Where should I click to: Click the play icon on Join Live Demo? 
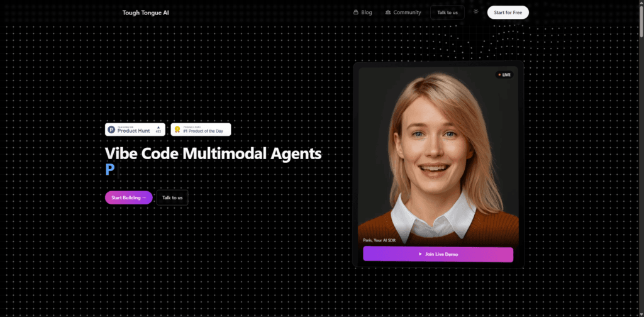(x=421, y=254)
